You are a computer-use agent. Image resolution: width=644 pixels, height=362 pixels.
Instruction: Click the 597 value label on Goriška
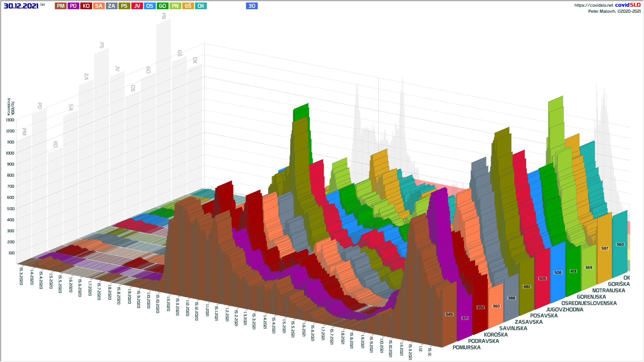pyautogui.click(x=604, y=248)
